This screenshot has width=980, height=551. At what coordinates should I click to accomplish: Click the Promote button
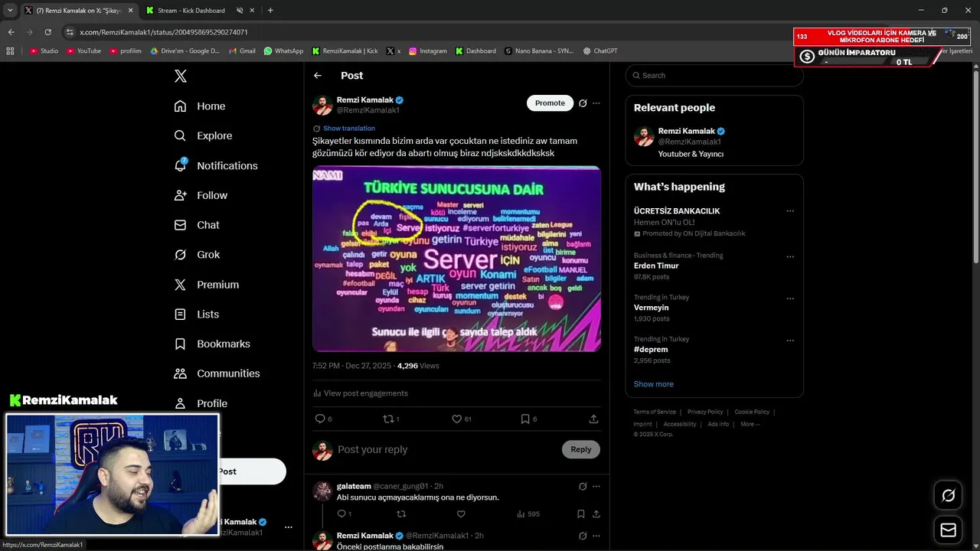click(550, 103)
